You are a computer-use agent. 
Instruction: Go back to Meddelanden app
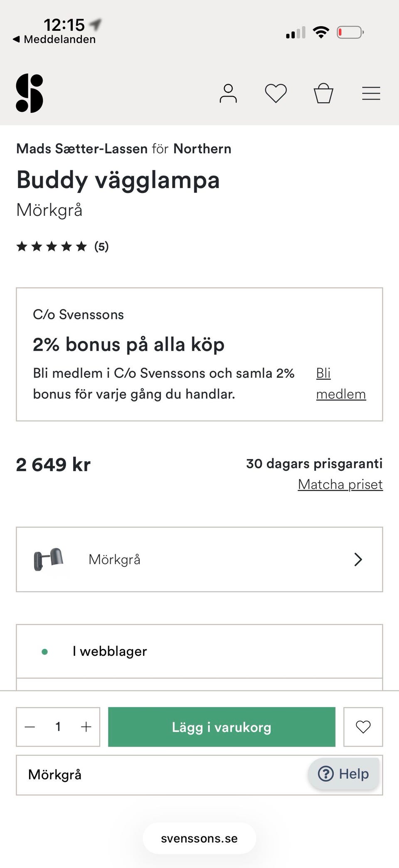tap(54, 40)
